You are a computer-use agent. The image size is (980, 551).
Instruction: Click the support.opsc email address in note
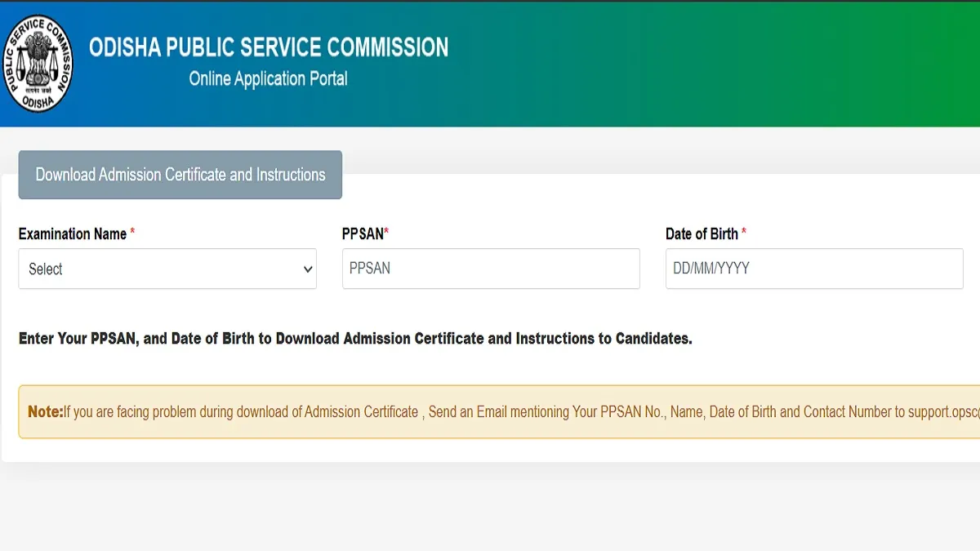click(x=943, y=412)
